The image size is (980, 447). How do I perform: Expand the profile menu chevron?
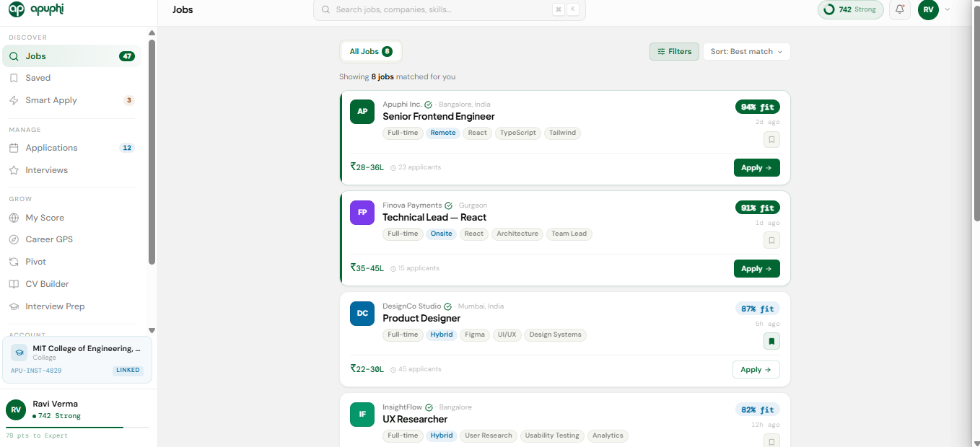(947, 9)
